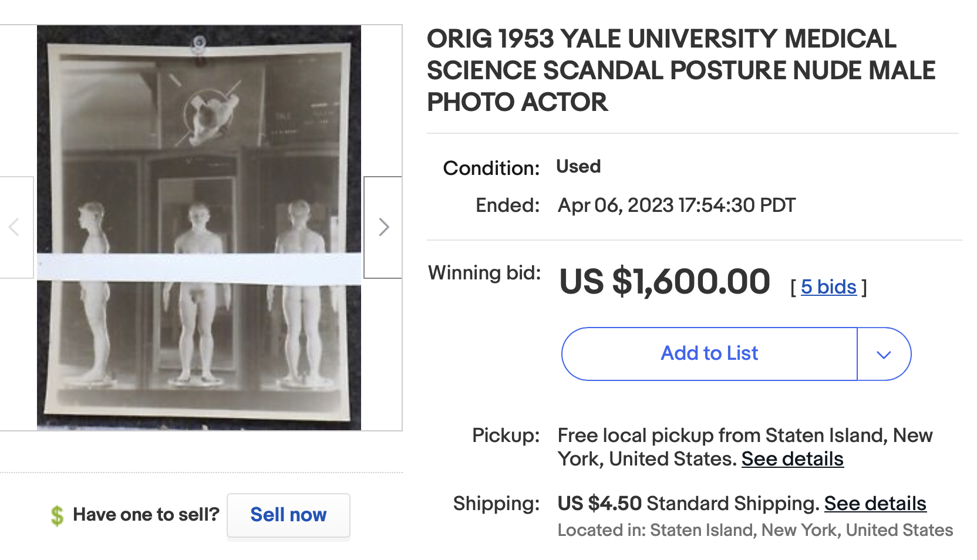This screenshot has width=977, height=560.
Task: Click the US $4.50 shipping cost
Action: point(599,504)
